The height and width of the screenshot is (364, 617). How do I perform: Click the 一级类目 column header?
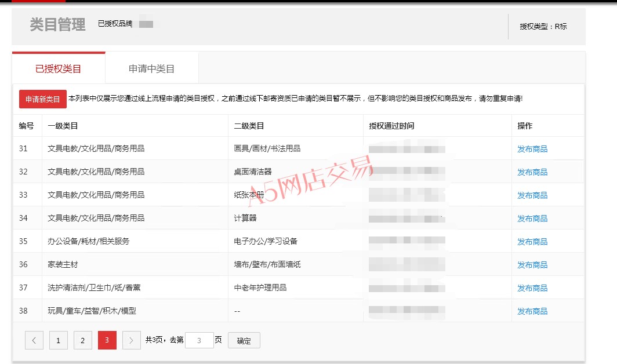tap(63, 126)
